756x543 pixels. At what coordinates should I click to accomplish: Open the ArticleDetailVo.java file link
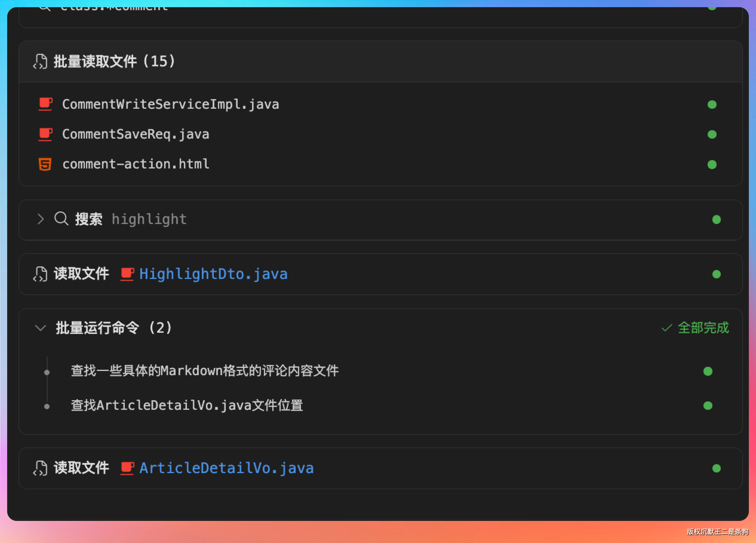226,468
